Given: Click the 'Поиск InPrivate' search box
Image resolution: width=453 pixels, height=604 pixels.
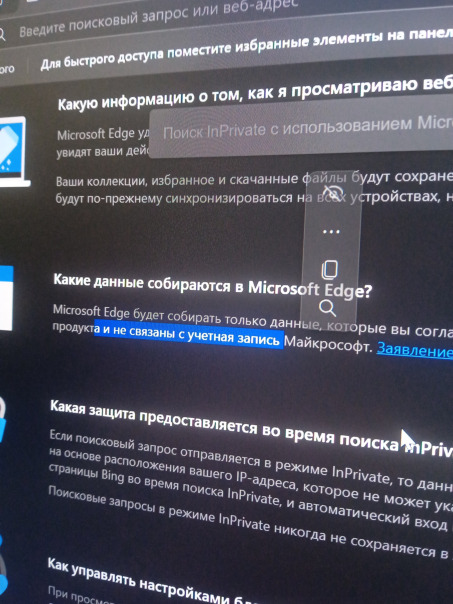Looking at the screenshot, I should pos(301,129).
